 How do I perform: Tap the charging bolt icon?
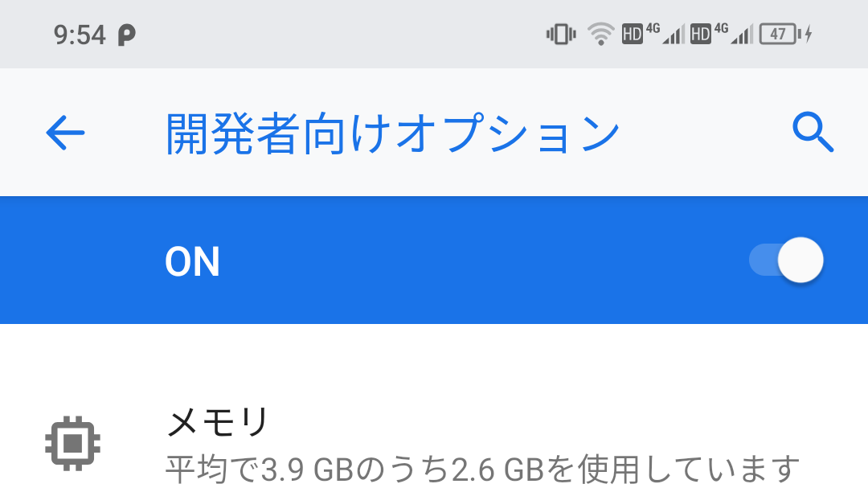(809, 35)
